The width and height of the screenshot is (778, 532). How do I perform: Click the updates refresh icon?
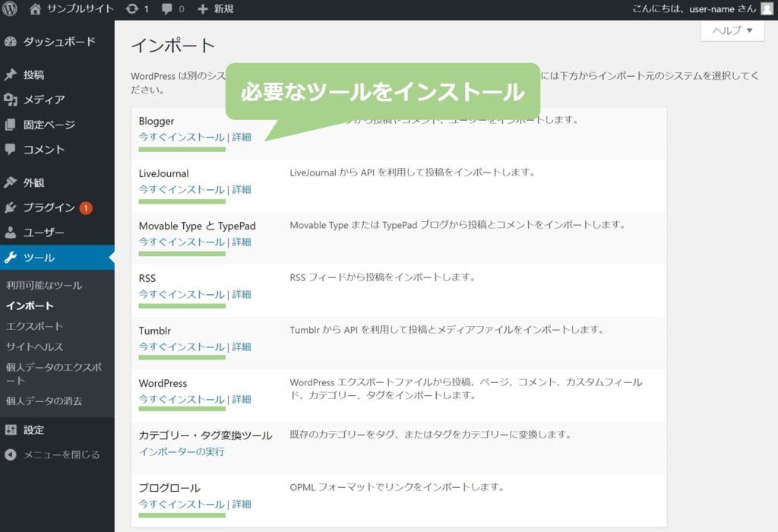pyautogui.click(x=132, y=9)
